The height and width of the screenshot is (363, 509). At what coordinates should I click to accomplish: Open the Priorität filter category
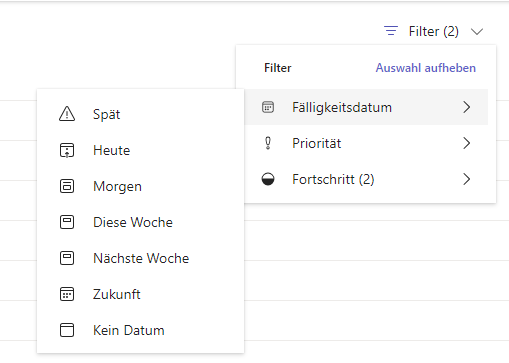point(366,143)
